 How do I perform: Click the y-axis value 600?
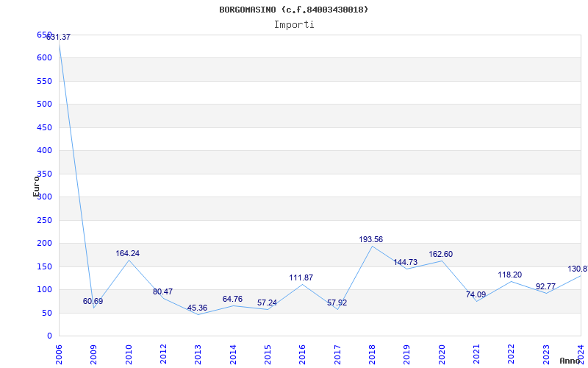pos(44,58)
